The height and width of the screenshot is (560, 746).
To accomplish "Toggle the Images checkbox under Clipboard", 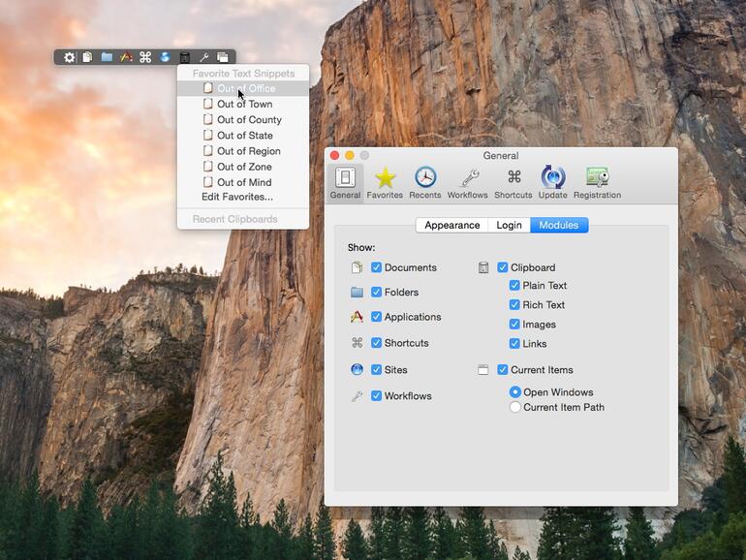I will tap(514, 325).
